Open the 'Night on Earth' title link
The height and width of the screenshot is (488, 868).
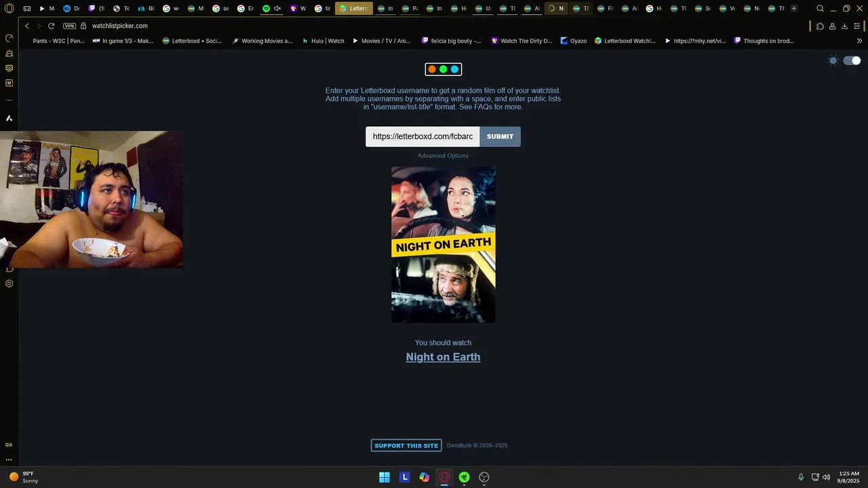[443, 357]
